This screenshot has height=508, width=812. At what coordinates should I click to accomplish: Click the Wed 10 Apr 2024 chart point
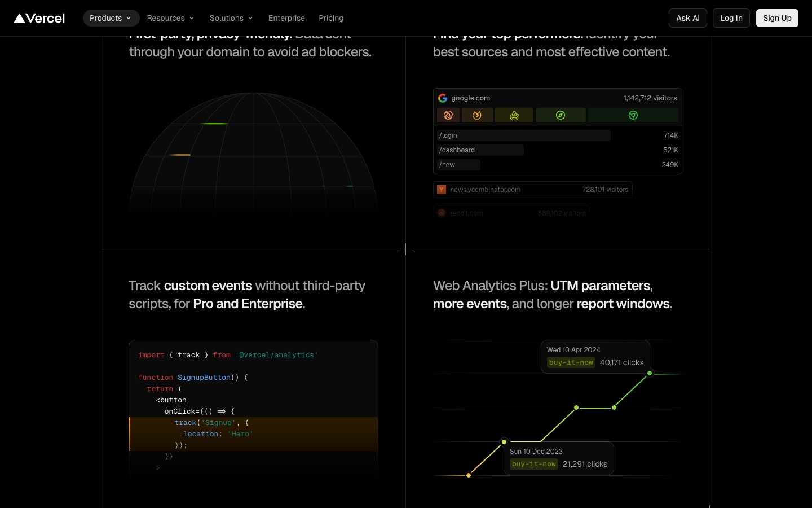coord(650,373)
